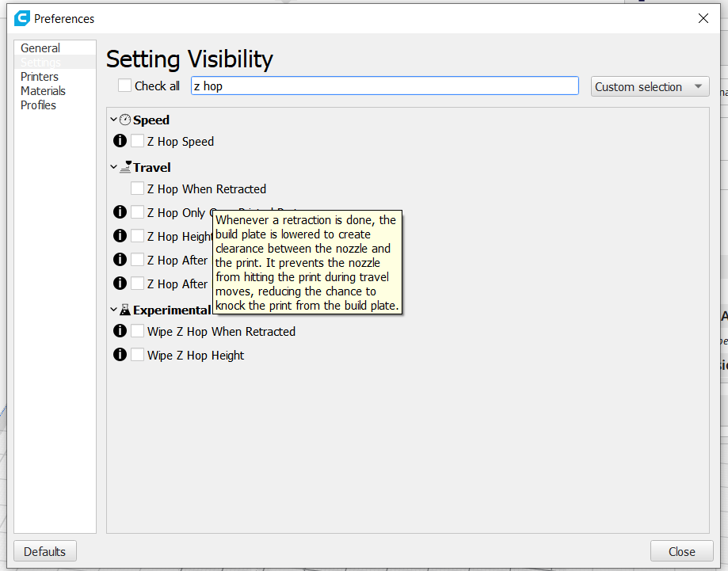
Task: Click the Experimental flask icon
Action: tap(125, 310)
